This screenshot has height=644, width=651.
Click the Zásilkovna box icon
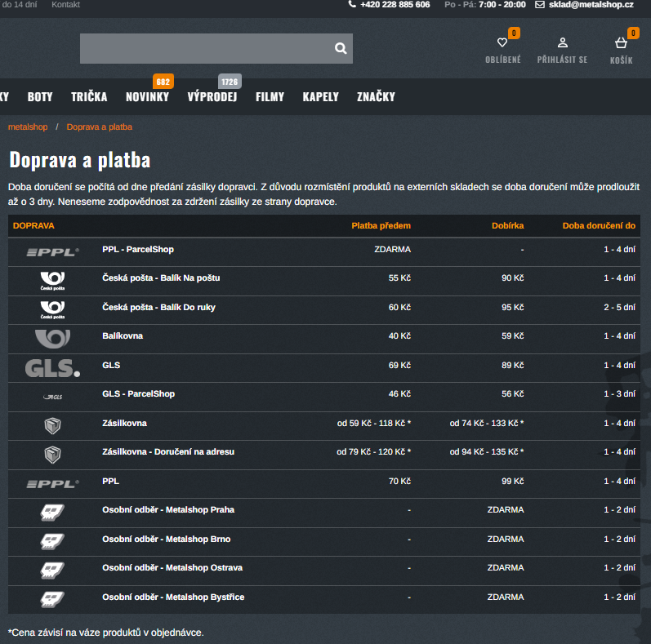pyautogui.click(x=53, y=426)
